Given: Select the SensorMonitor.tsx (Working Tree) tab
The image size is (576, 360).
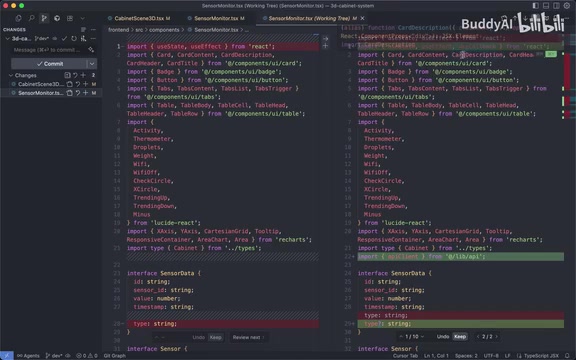Looking at the screenshot, I should click(x=309, y=18).
